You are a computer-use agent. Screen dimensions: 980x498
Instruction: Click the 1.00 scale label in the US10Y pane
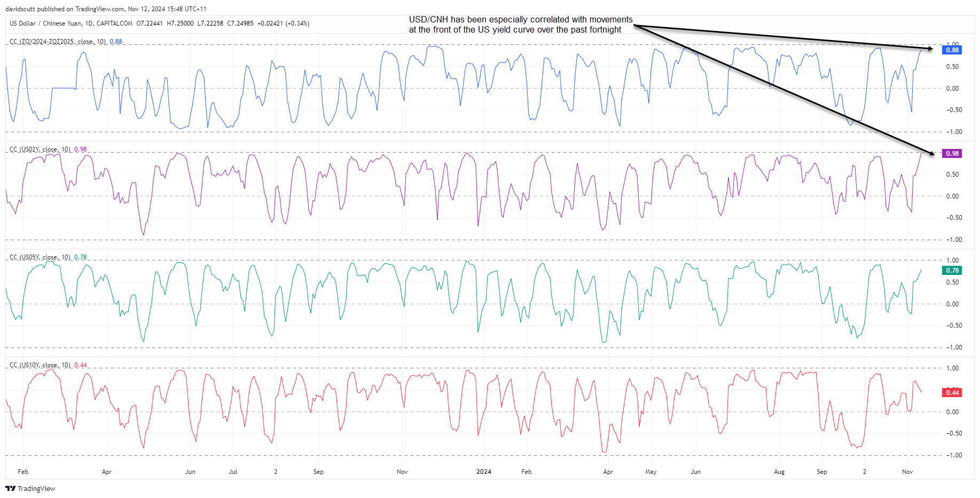[x=952, y=368]
